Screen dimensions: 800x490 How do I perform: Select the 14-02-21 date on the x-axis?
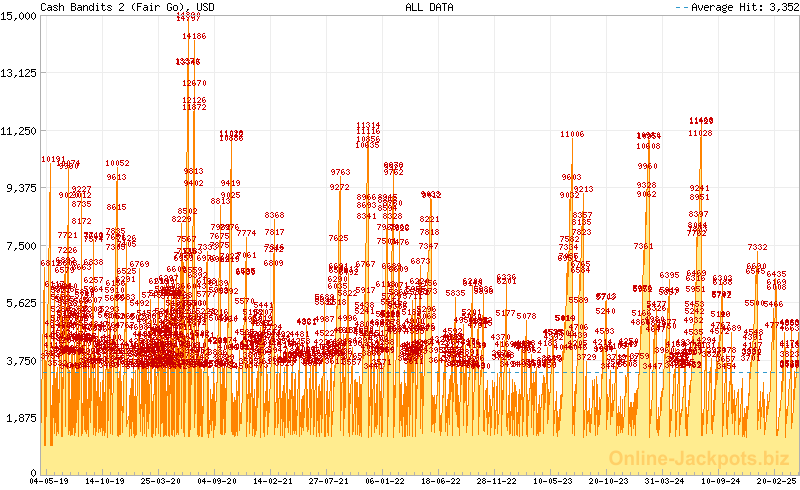point(274,481)
